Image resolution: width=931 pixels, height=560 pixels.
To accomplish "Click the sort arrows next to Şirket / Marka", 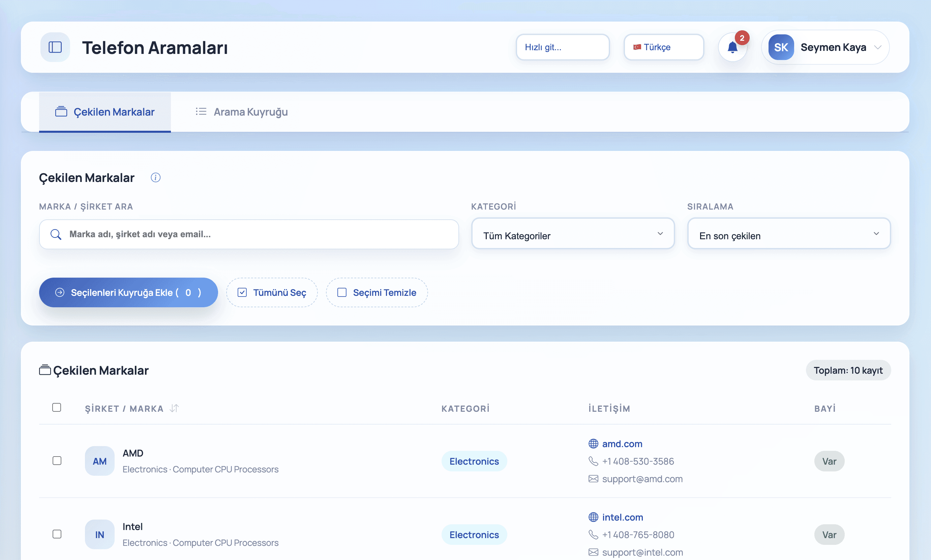I will point(174,408).
